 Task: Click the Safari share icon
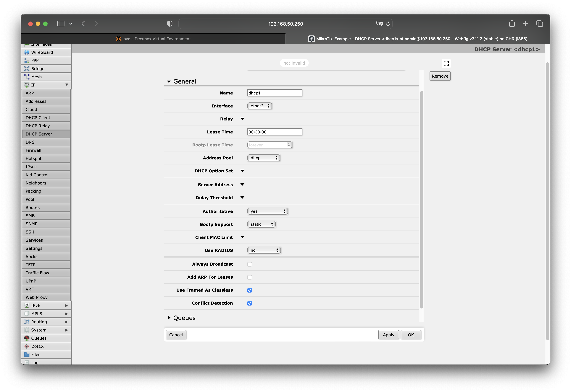pyautogui.click(x=512, y=24)
